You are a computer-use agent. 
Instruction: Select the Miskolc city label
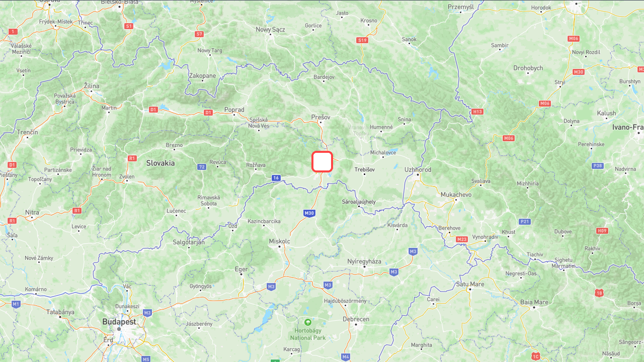280,241
